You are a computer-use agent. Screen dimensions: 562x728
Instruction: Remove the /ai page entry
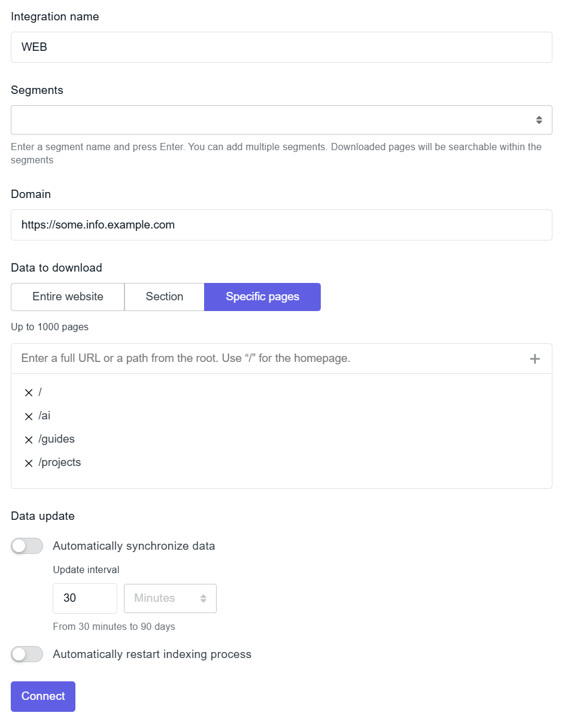tap(29, 416)
